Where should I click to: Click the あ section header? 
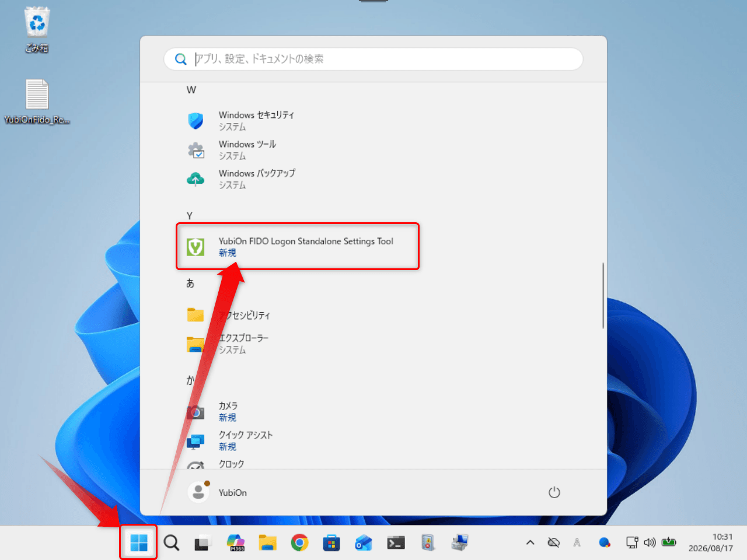pyautogui.click(x=190, y=283)
